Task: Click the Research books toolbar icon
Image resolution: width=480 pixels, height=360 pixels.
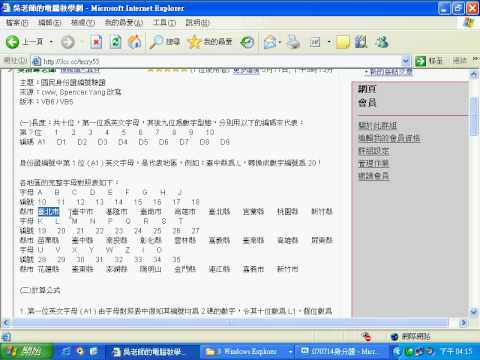Action: pyautogui.click(x=361, y=42)
